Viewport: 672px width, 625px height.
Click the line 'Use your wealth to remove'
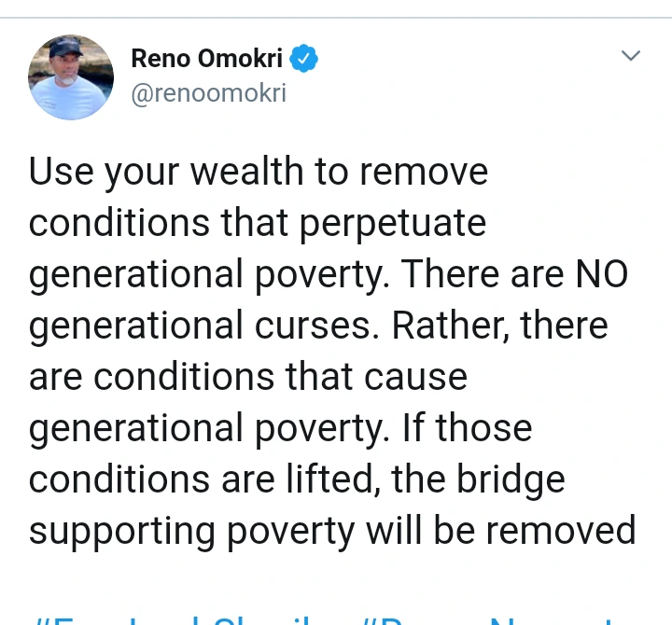tap(259, 173)
